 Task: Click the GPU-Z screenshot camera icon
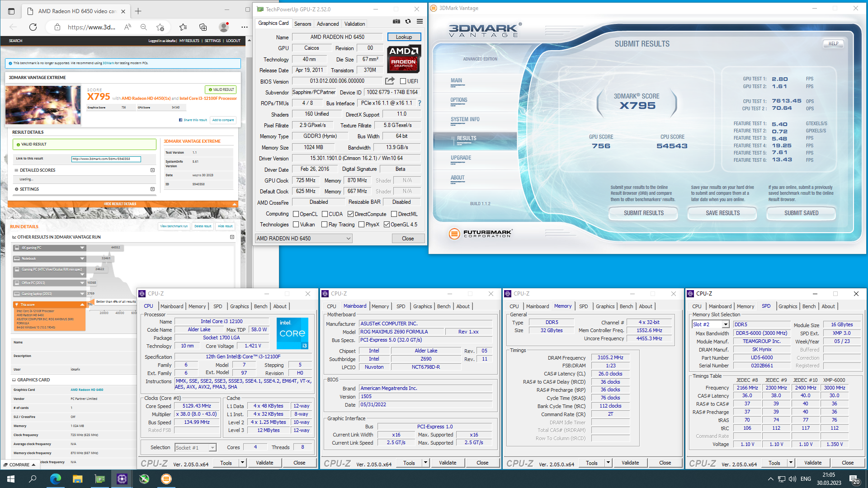point(396,21)
